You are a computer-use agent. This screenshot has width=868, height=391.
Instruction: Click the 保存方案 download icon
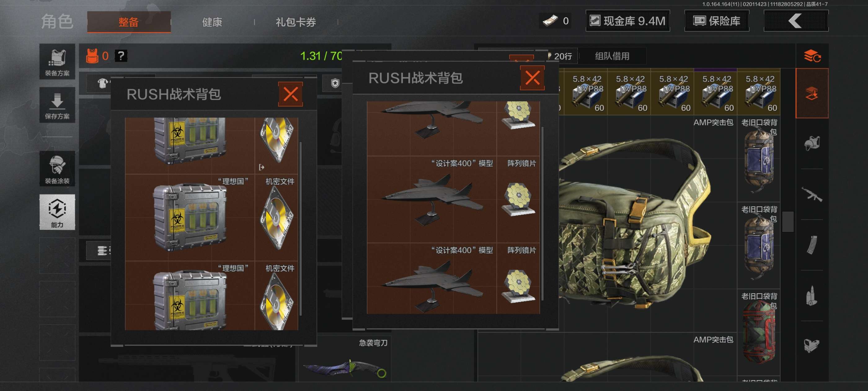57,105
